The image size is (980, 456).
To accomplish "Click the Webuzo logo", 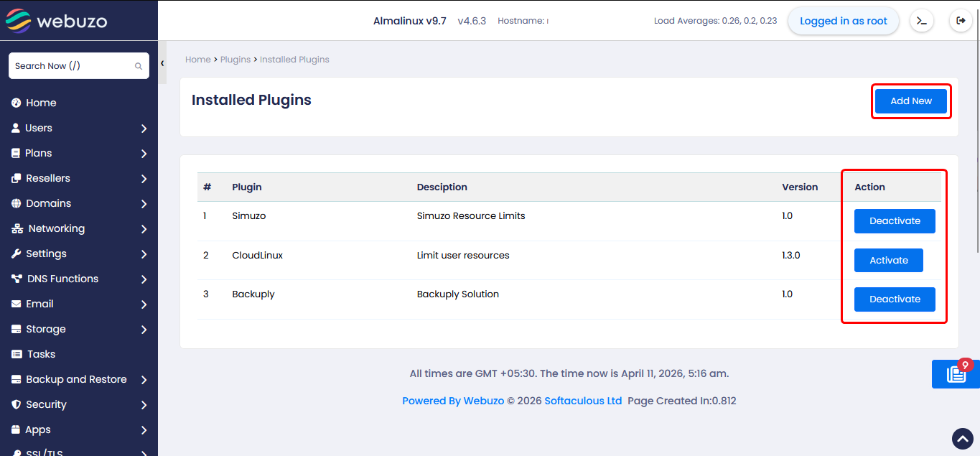I will 56,22.
